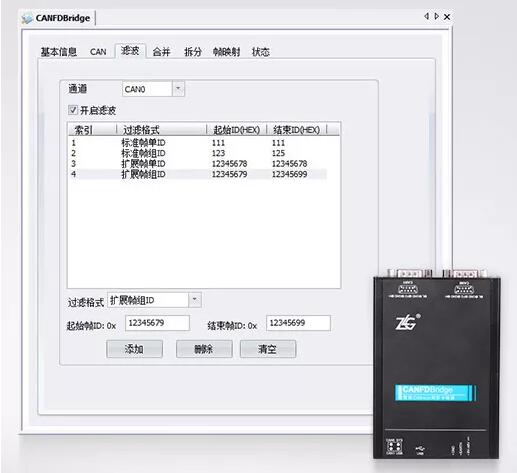
Task: Expand the 过滤格式 dropdown arrow
Action: pos(195,300)
